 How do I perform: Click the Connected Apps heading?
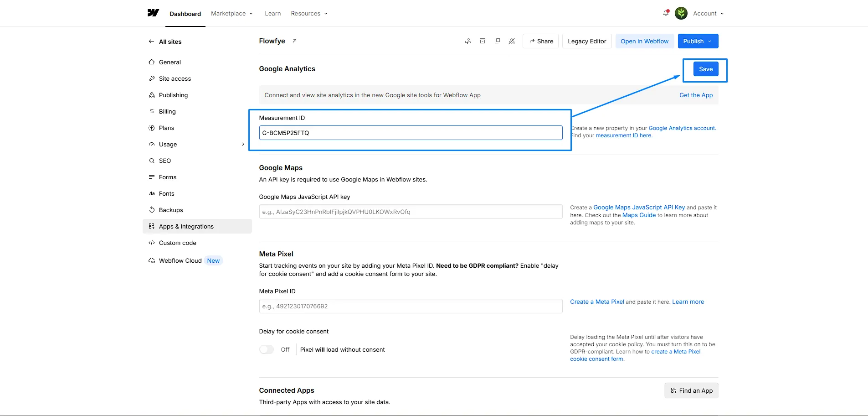point(287,390)
